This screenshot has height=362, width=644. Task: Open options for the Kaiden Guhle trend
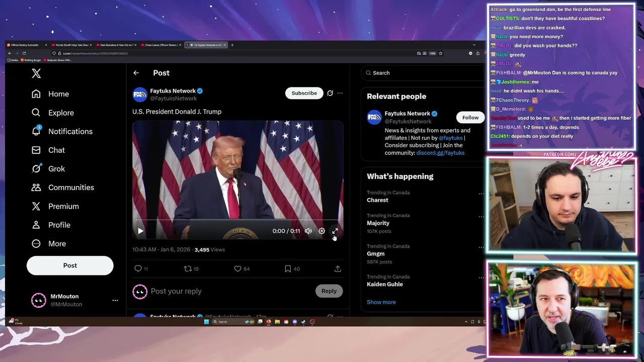(x=481, y=278)
